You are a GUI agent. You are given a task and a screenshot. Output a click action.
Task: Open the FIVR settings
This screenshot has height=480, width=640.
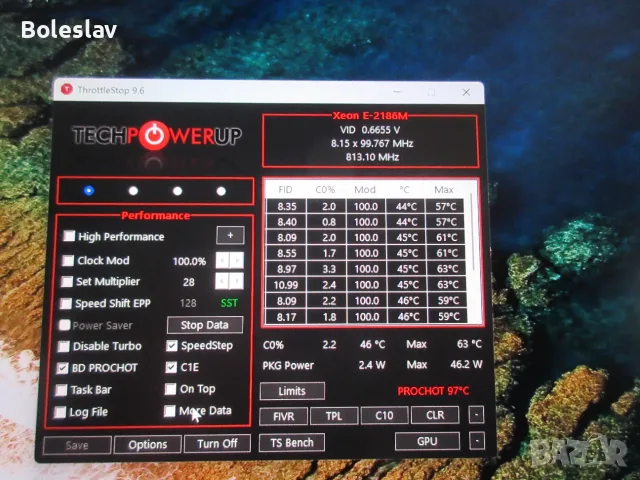tap(283, 416)
